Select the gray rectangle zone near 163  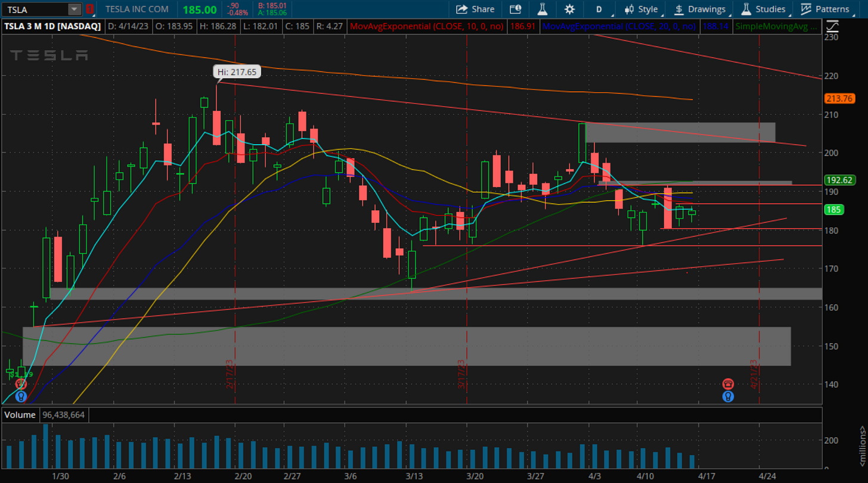(x=436, y=294)
